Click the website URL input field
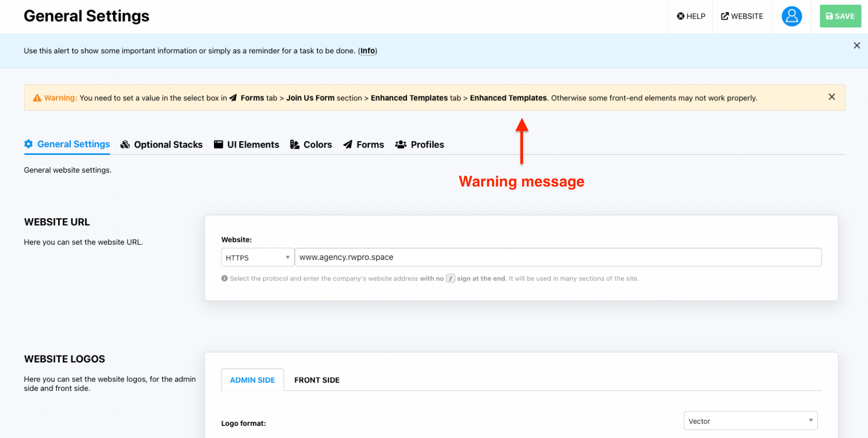The width and height of the screenshot is (868, 438). [557, 258]
